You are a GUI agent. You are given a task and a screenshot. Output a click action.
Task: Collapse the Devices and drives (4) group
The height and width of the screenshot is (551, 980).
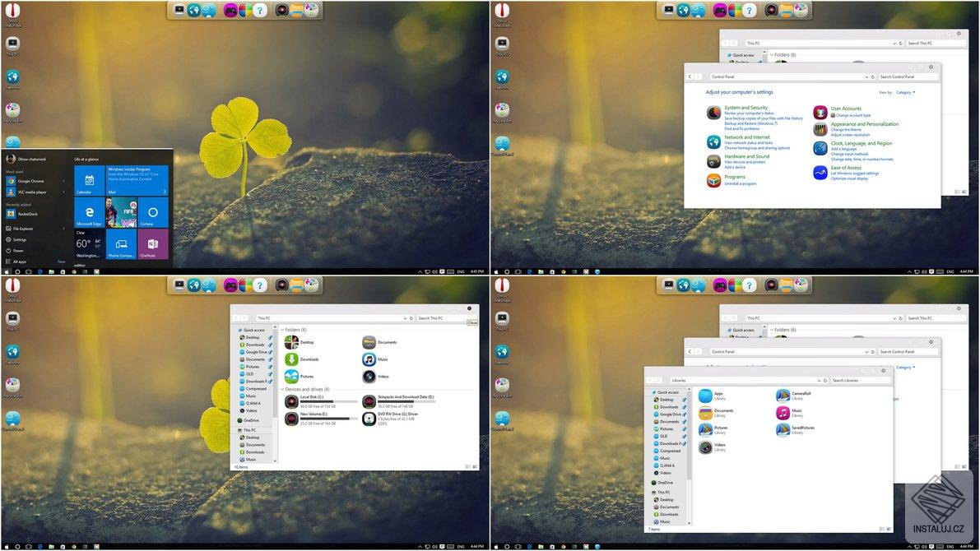[282, 389]
